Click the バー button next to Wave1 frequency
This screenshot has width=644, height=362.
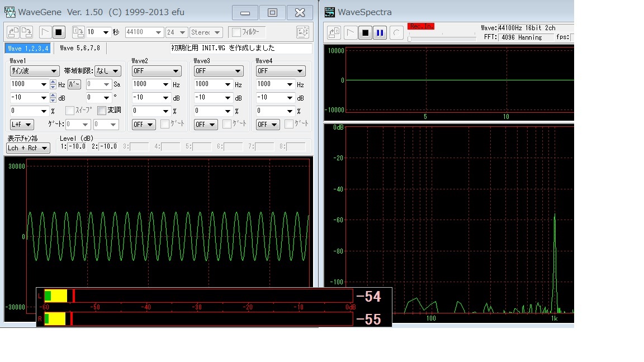(74, 84)
